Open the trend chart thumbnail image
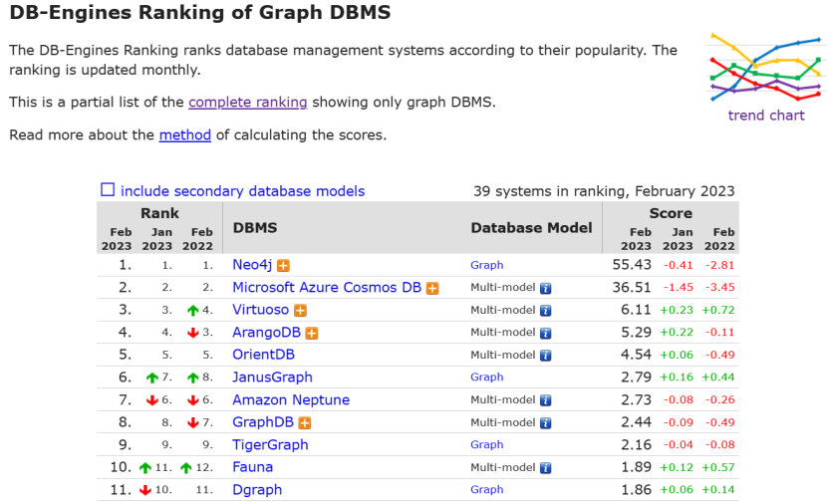This screenshot has width=827, height=504. click(766, 67)
